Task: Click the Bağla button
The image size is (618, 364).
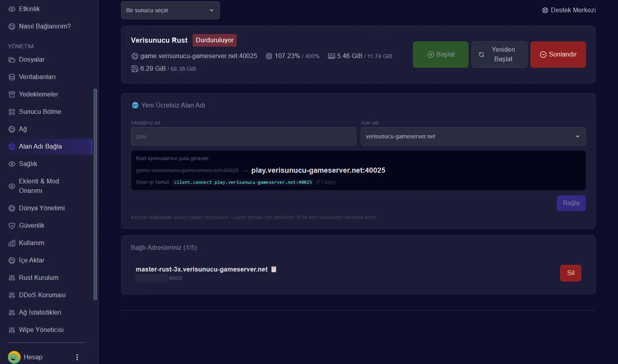Action: tap(571, 203)
